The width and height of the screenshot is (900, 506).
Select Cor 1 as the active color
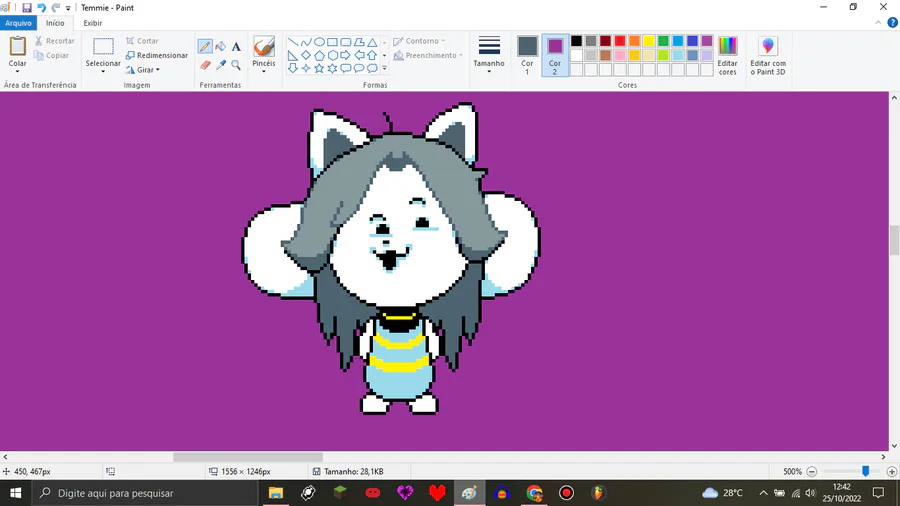[527, 55]
